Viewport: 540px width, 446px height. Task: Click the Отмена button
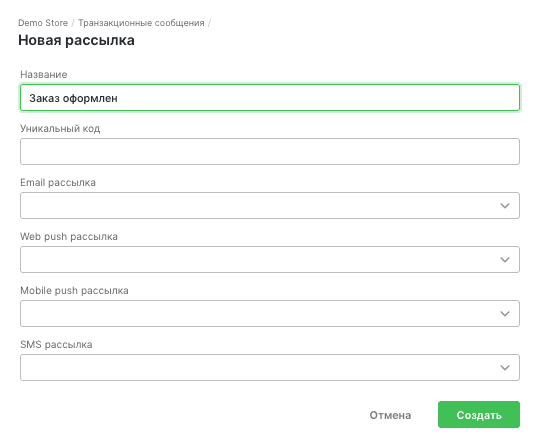coord(390,415)
